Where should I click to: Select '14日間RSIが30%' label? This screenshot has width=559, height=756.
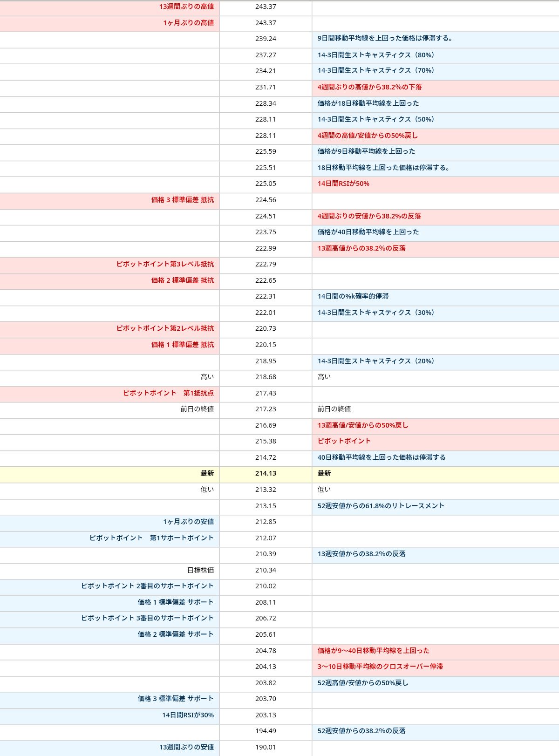click(188, 715)
